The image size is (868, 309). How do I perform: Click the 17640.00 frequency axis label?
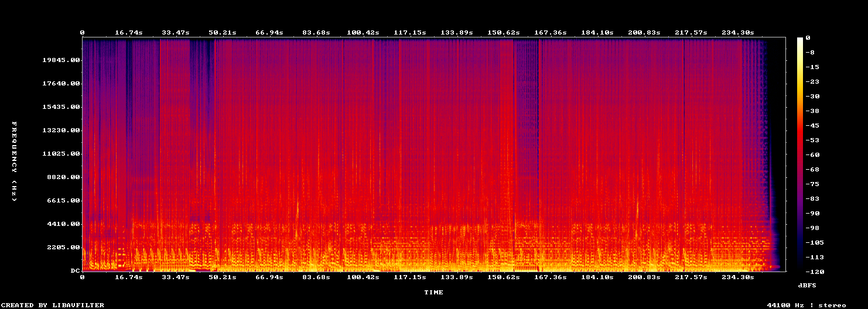(60, 84)
